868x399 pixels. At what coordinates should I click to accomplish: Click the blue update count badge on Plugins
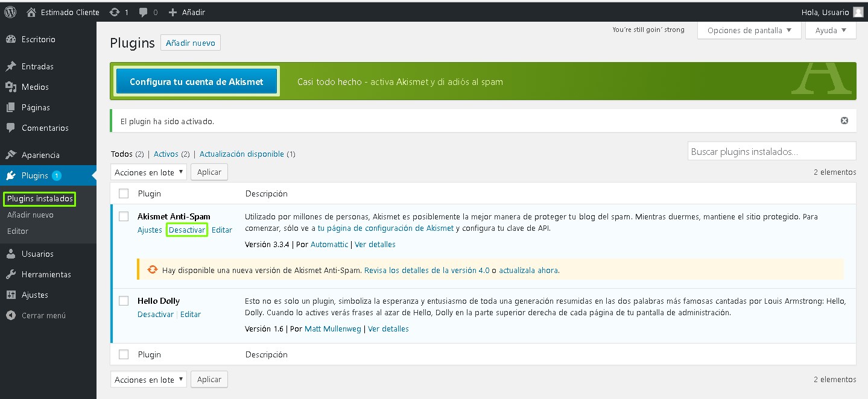tap(57, 175)
